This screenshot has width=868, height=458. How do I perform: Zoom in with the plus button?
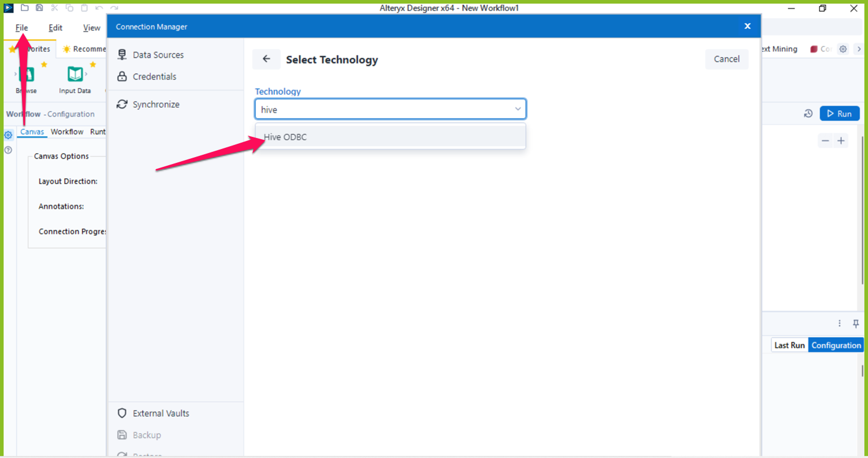(x=841, y=141)
